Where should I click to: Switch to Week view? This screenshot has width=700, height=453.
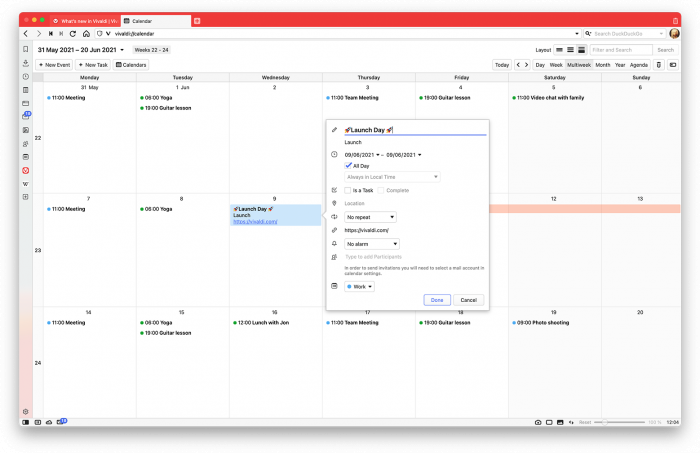tap(556, 65)
